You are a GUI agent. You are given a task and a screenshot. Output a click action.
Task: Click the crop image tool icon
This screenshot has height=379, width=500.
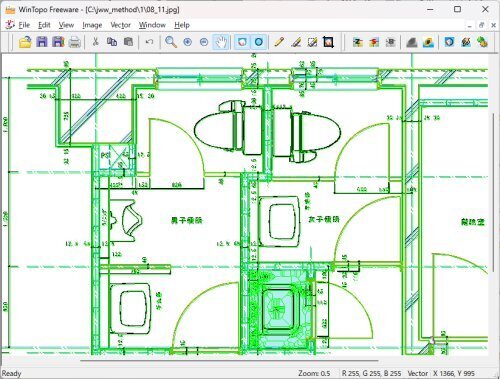[x=329, y=42]
